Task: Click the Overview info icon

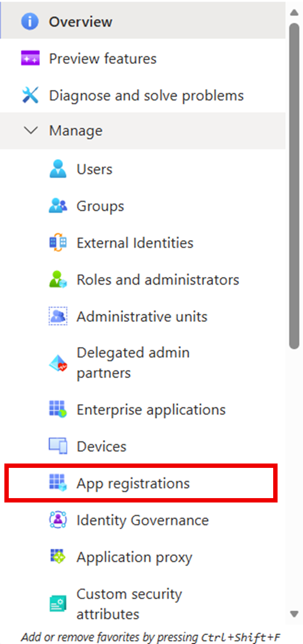Action: point(30,22)
